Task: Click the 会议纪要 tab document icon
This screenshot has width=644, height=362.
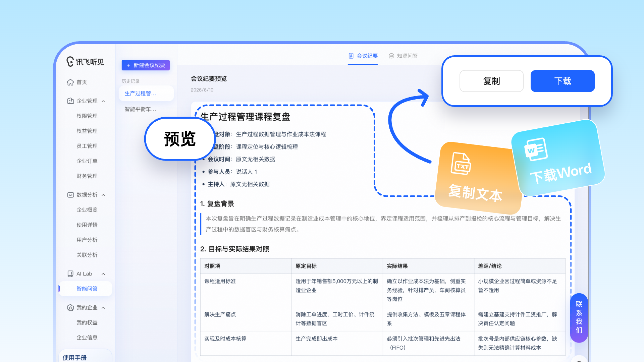Action: coord(351,56)
